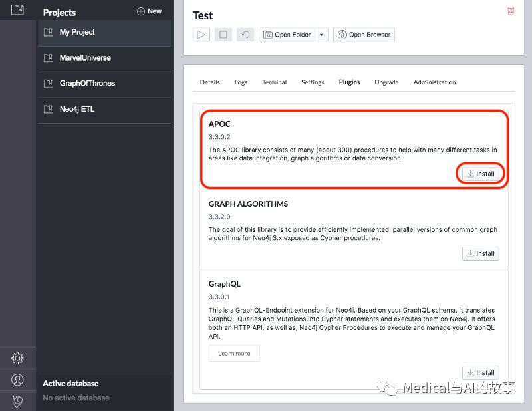
Task: Install the GraphQL plugin
Action: pos(480,373)
